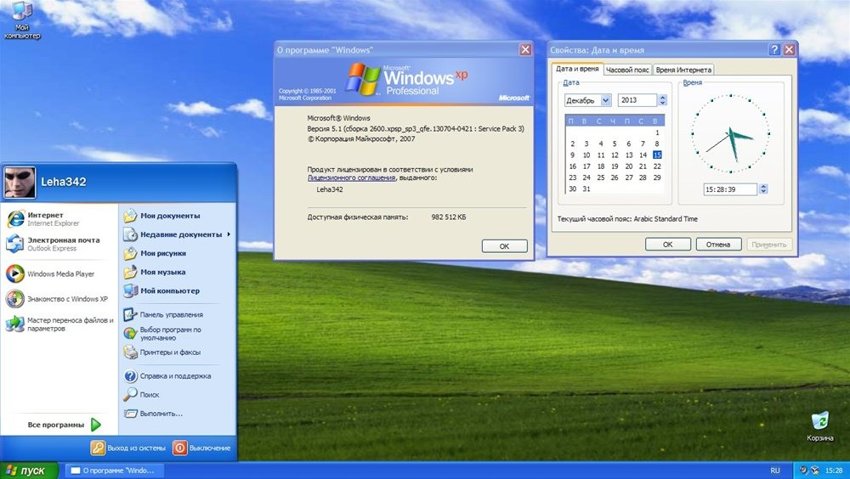The height and width of the screenshot is (479, 850).
Task: Open Мастер переноса файлов и параметров
Action: point(60,324)
